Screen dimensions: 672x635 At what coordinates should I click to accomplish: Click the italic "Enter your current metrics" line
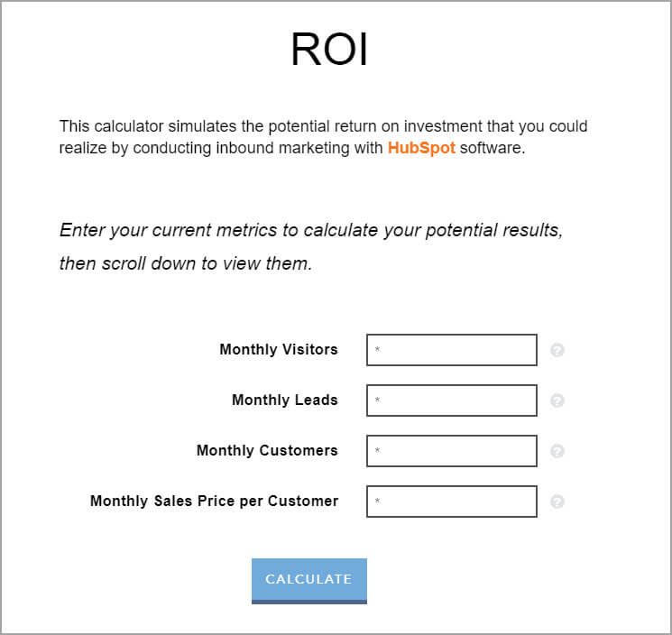point(311,230)
